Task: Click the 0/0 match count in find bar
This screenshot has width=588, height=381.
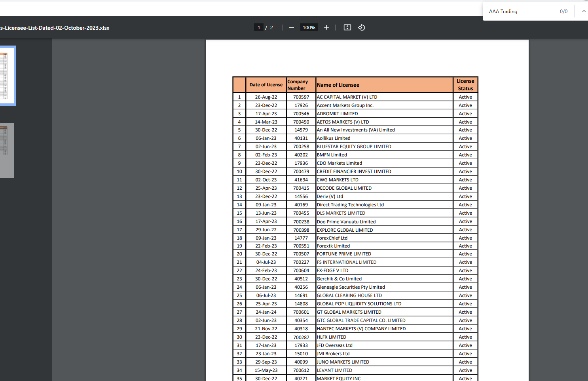Action: point(563,11)
